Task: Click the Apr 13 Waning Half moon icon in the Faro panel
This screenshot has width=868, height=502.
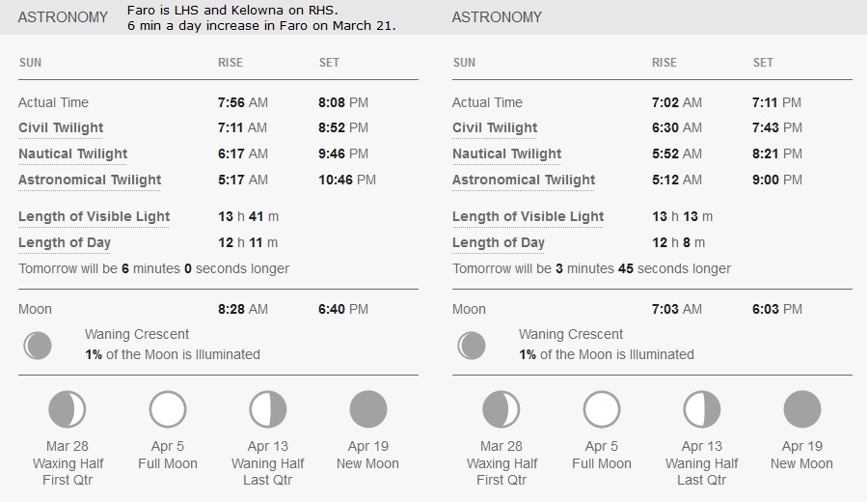Action: 268,409
